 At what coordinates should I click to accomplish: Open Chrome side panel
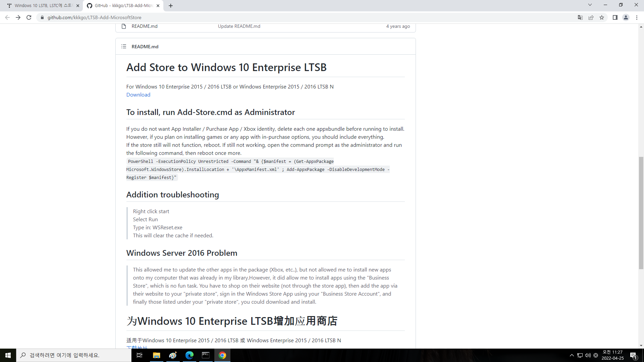pos(615,17)
